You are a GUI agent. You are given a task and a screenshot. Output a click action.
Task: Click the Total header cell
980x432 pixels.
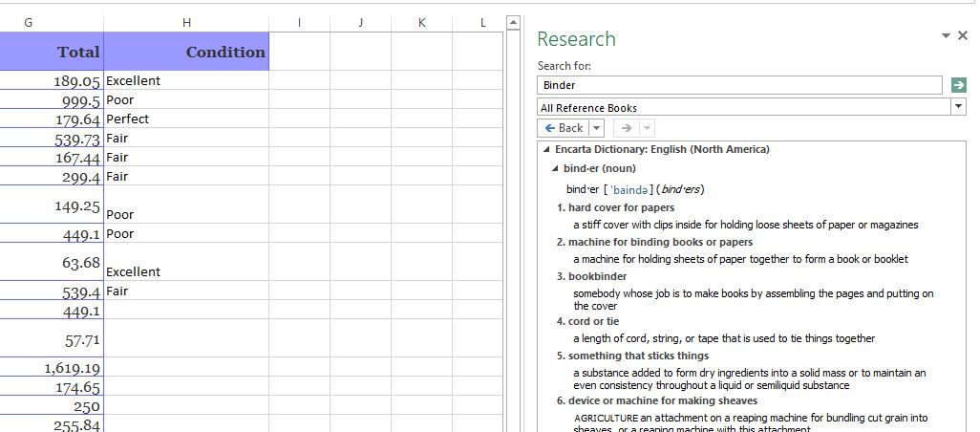click(x=52, y=52)
